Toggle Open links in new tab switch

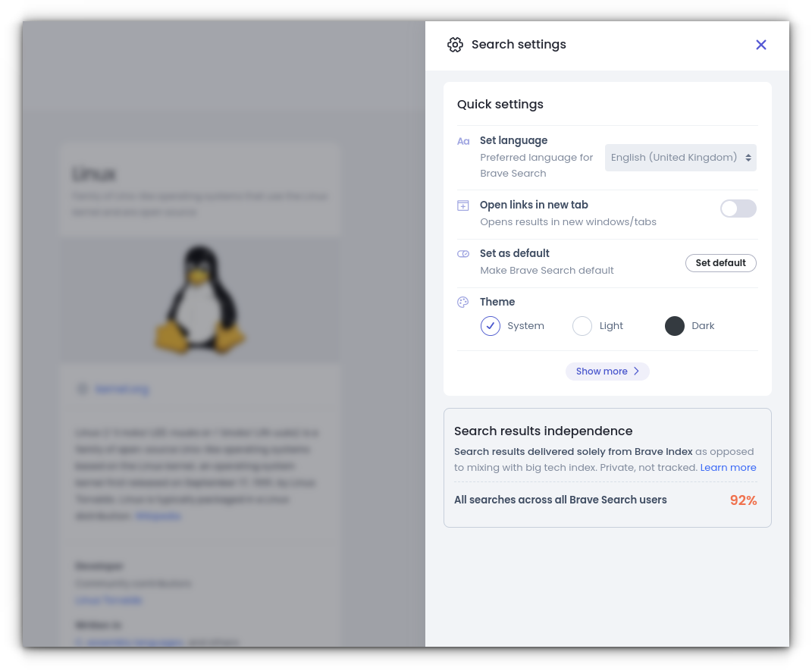tap(738, 209)
